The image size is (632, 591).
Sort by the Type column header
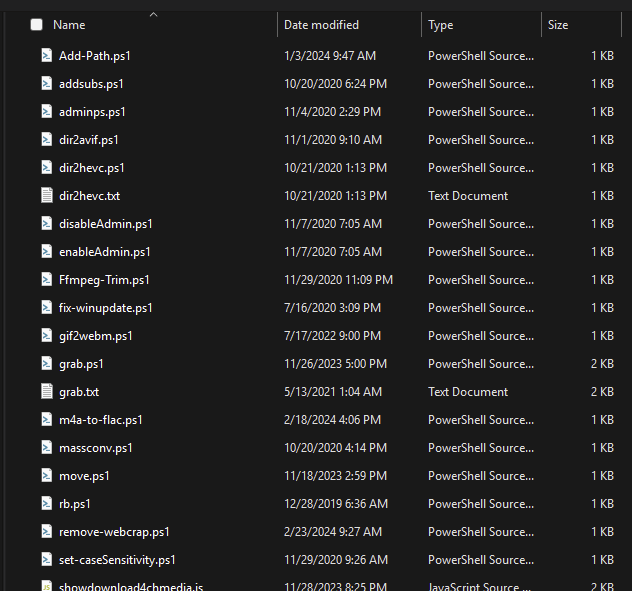tap(441, 25)
